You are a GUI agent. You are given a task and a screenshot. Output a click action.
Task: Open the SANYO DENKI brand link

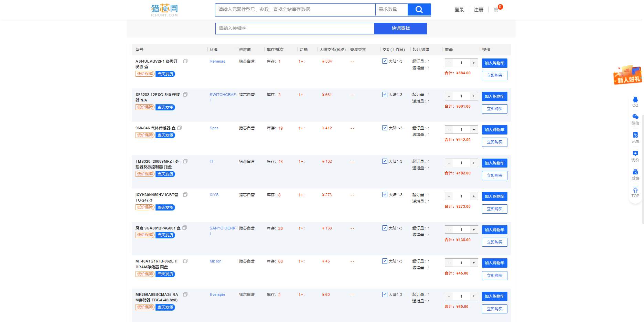pyautogui.click(x=223, y=231)
